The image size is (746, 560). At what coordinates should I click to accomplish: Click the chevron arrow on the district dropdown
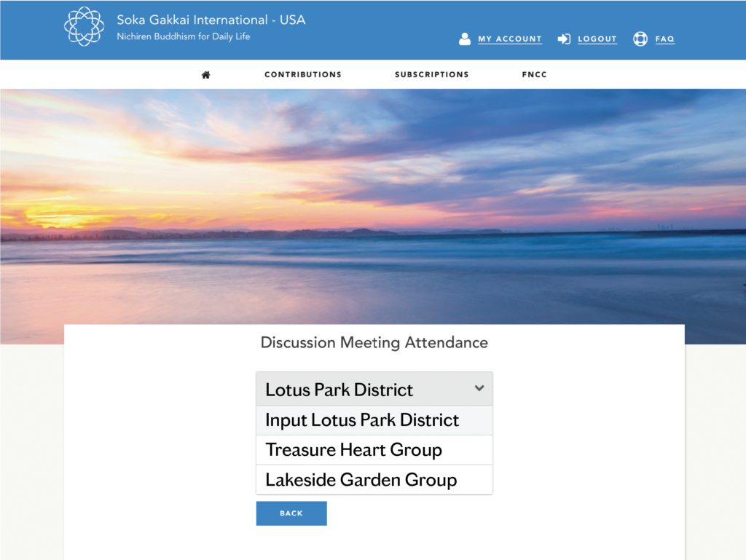pos(479,389)
